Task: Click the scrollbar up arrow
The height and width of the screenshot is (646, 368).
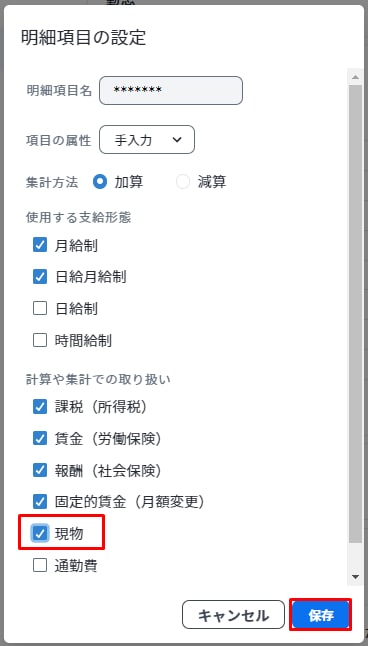Action: 355,77
